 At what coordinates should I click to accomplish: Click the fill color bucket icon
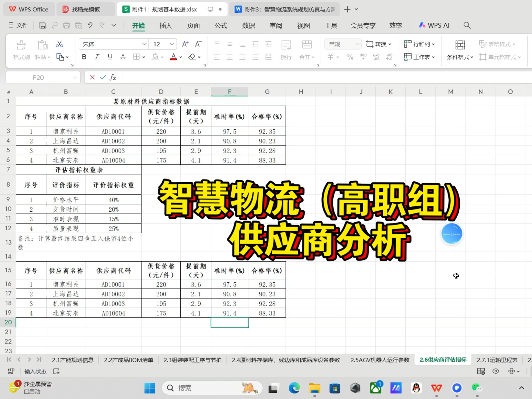155,57
